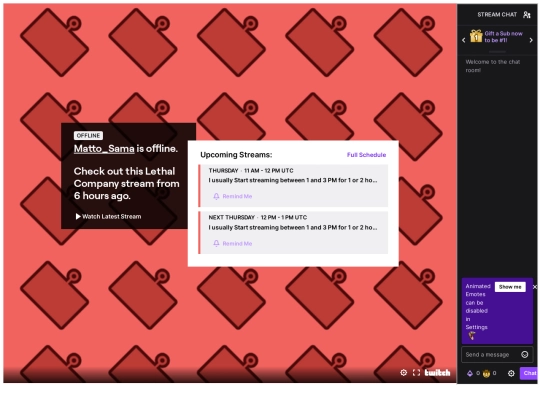
Task: Click the OFFLINE status badge
Action: point(88,135)
